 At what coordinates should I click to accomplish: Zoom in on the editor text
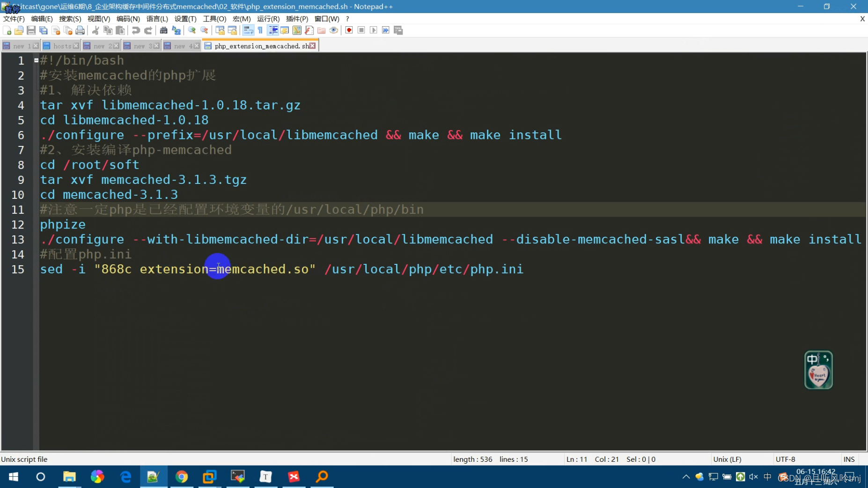coord(191,30)
